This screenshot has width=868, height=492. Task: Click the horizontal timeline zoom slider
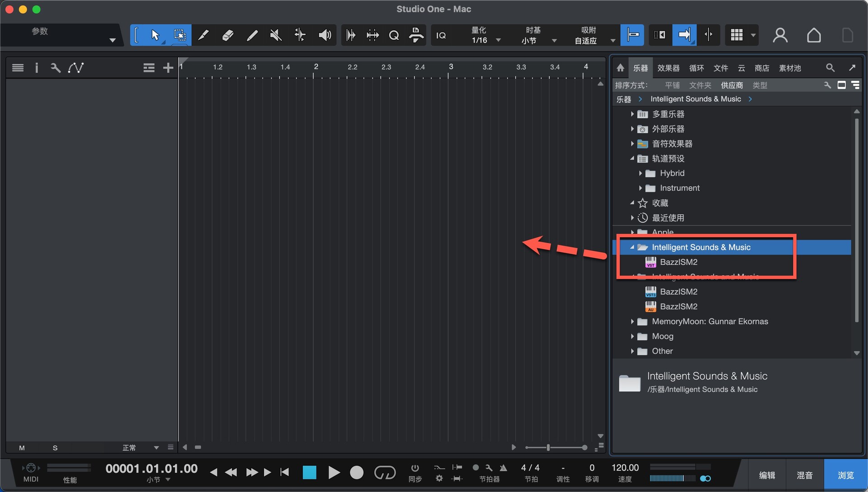tap(548, 448)
